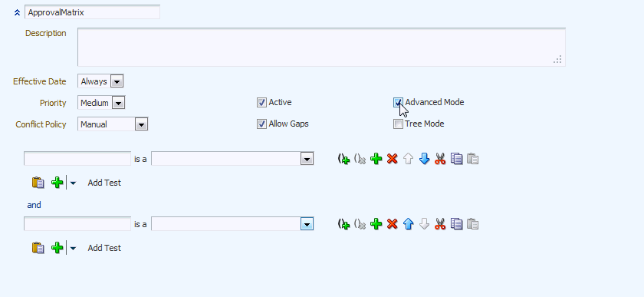The width and height of the screenshot is (644, 297).
Task: Click the blue move-down arrow in first pattern row
Action: (424, 159)
